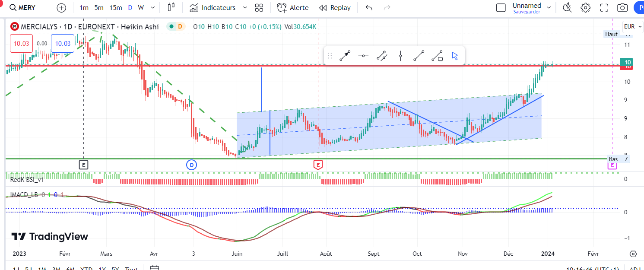644x270 pixels.
Task: Click the purple E upcoming earnings marker
Action: [612, 165]
